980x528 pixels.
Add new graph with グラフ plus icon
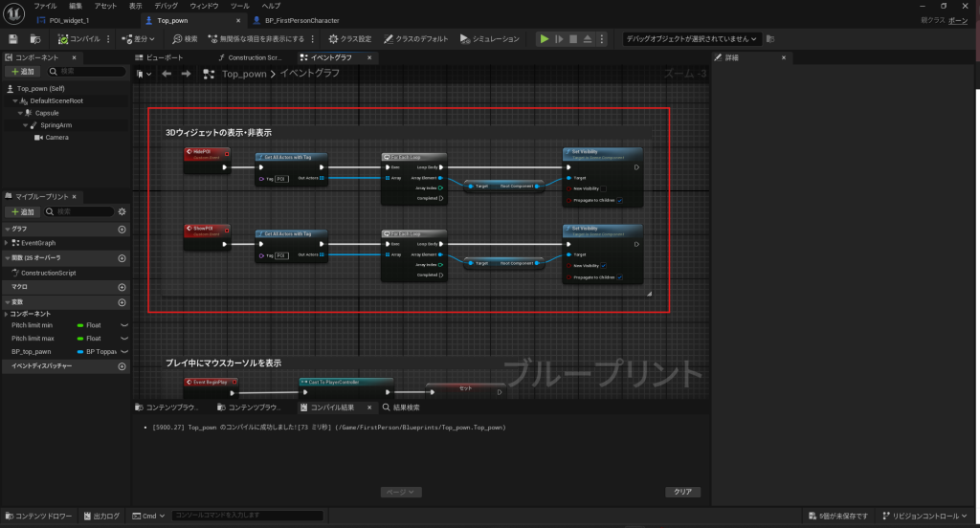[122, 230]
